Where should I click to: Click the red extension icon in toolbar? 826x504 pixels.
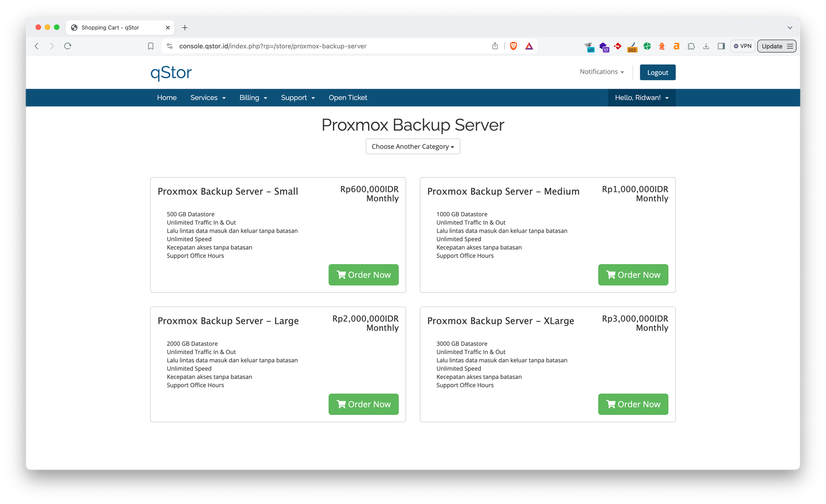click(x=617, y=46)
